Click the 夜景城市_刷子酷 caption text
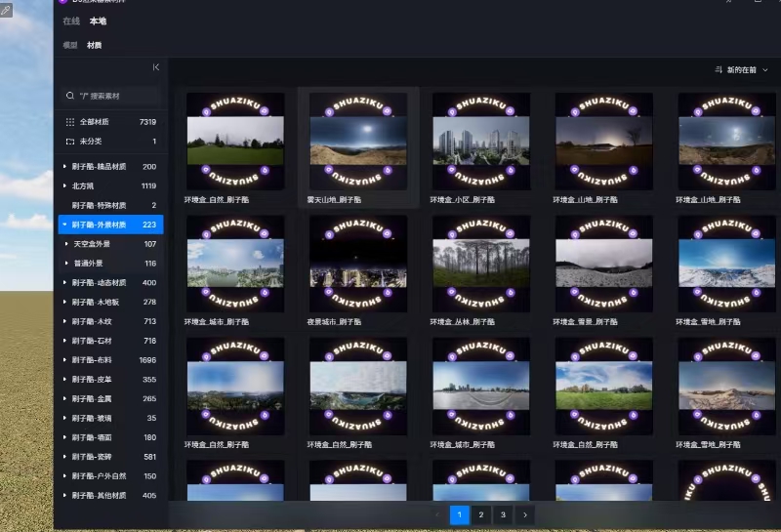The width and height of the screenshot is (781, 532). [334, 322]
